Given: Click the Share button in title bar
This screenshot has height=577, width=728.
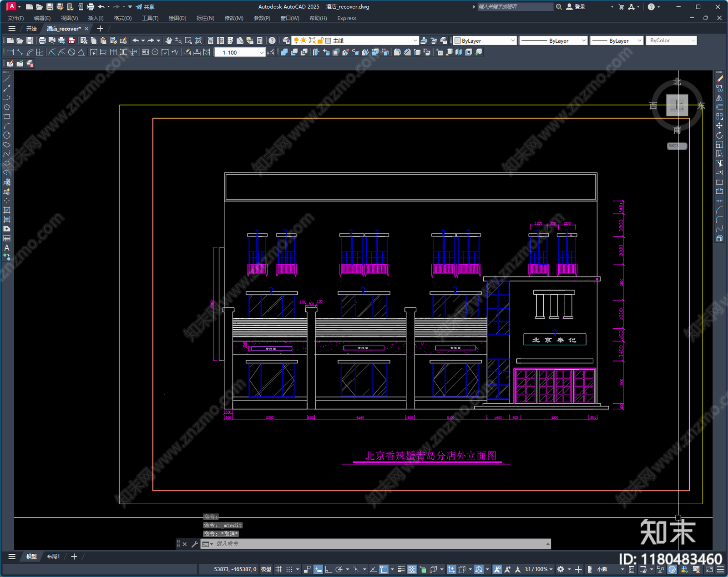Looking at the screenshot, I should tap(145, 7).
